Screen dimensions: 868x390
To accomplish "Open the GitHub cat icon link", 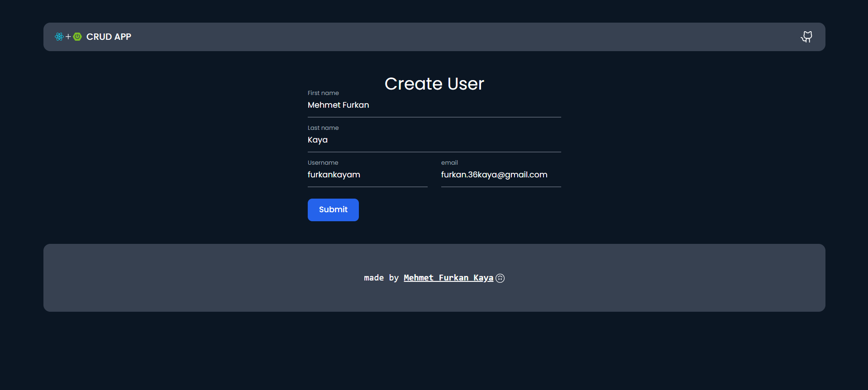I will [x=806, y=37].
